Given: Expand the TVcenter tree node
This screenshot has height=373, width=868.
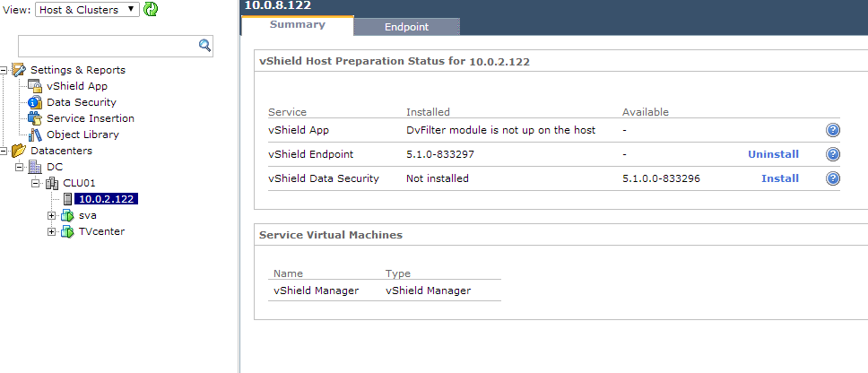Looking at the screenshot, I should point(52,231).
